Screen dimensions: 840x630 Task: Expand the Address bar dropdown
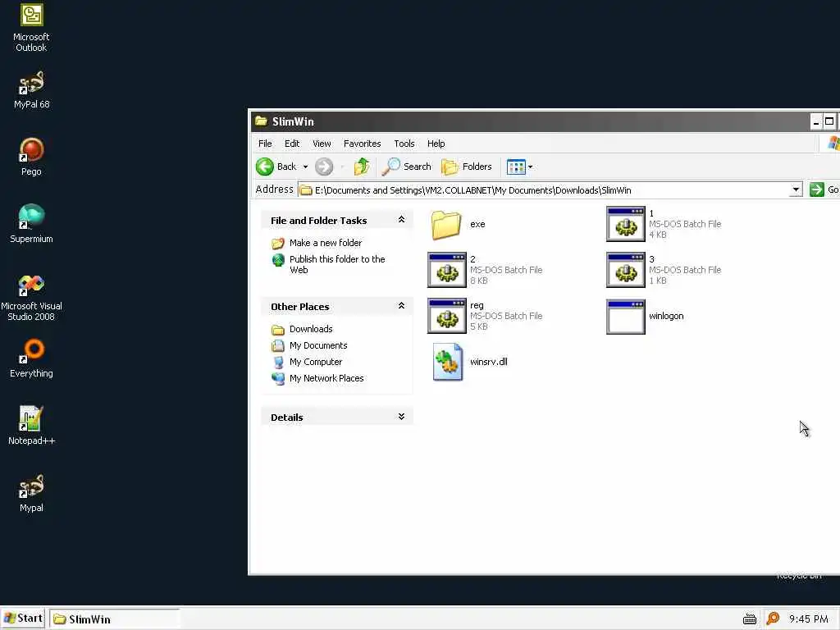pos(796,189)
